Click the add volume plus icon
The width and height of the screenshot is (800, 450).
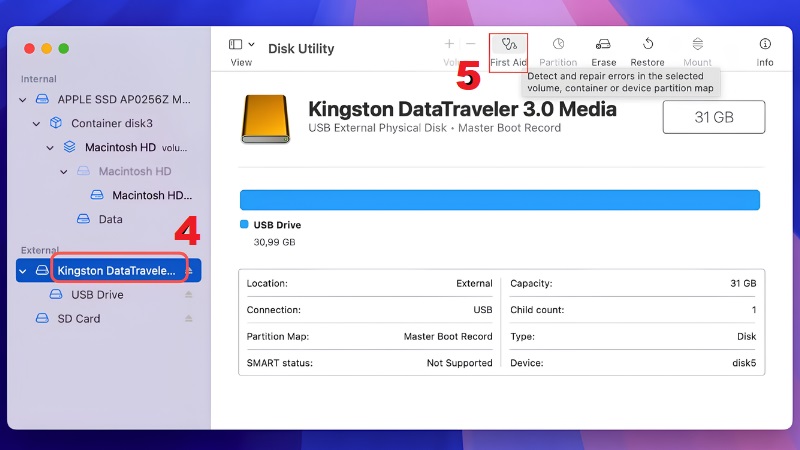tap(449, 44)
